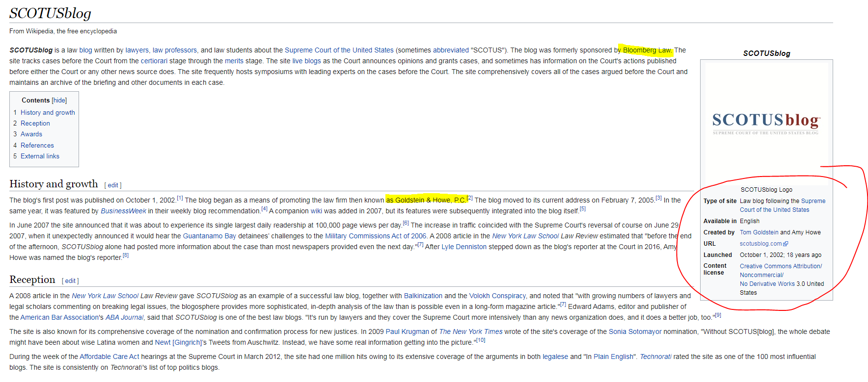Viewport: 868px width, 382px height.
Task: Jump to References in contents
Action: [x=37, y=145]
